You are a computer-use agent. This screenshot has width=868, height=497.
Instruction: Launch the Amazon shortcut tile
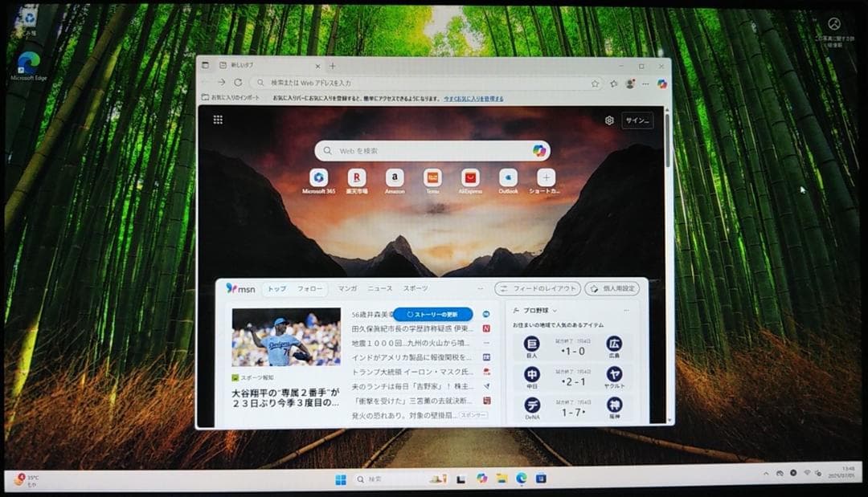[x=394, y=178]
